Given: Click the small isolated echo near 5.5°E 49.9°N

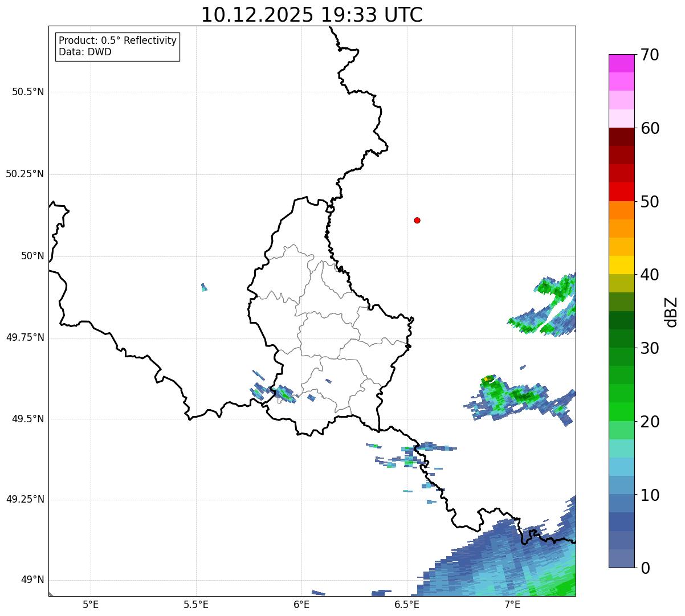Looking at the screenshot, I should pos(204,287).
